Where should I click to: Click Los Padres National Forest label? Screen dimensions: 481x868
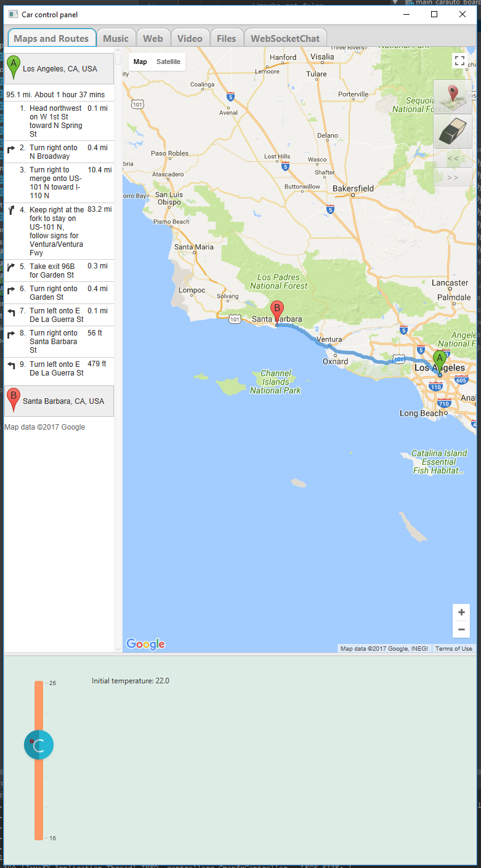pyautogui.click(x=278, y=281)
